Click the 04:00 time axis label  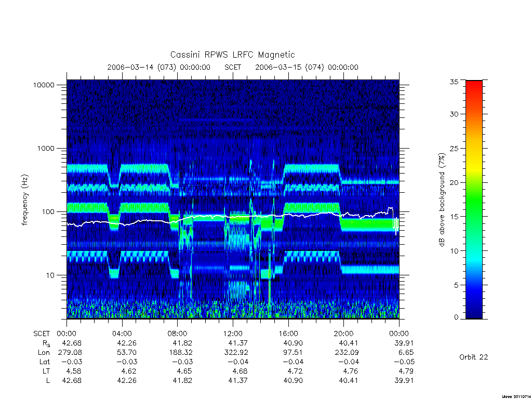click(x=122, y=334)
